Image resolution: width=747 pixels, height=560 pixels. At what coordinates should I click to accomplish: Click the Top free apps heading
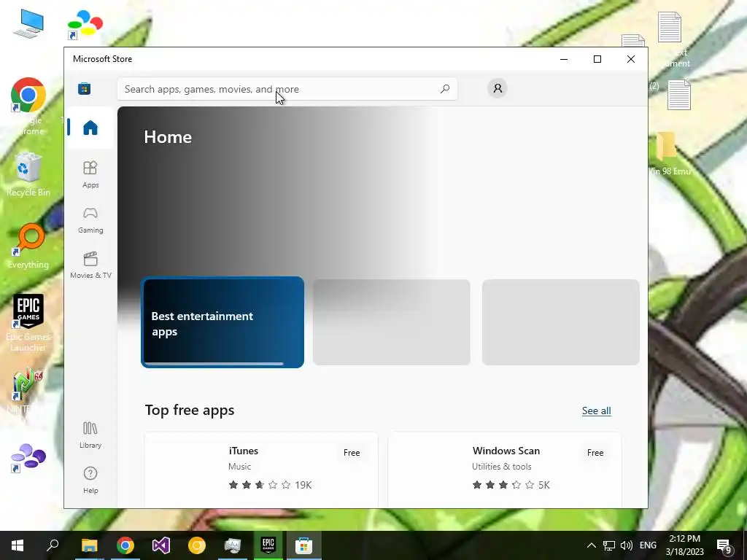[190, 410]
